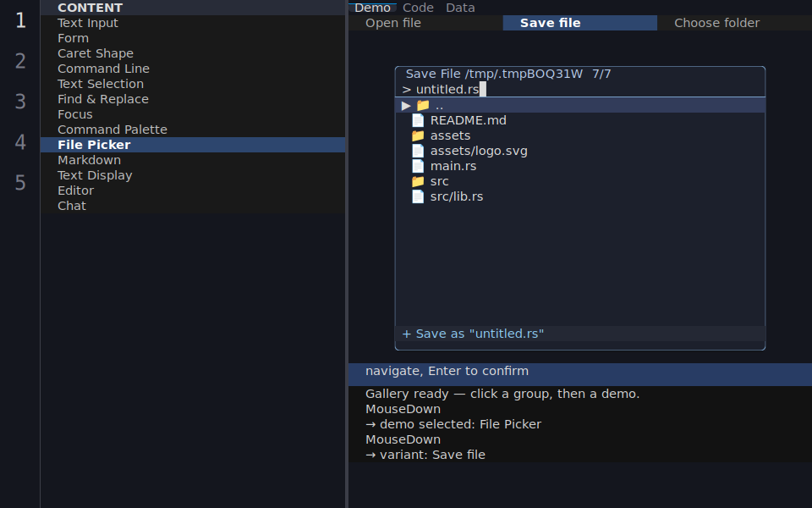
Task: Open the Form demo
Action: click(193, 38)
